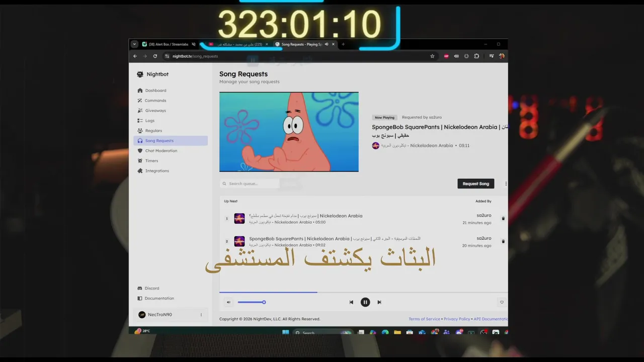
Task: Click the Nightbot logo icon
Action: [x=140, y=74]
